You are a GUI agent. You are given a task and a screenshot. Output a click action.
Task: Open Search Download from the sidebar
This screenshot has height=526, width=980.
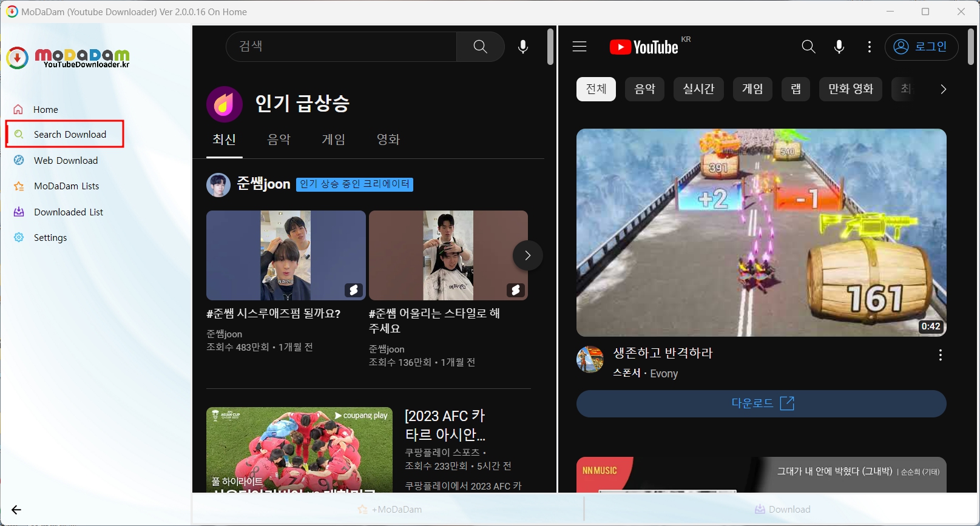[x=65, y=134]
